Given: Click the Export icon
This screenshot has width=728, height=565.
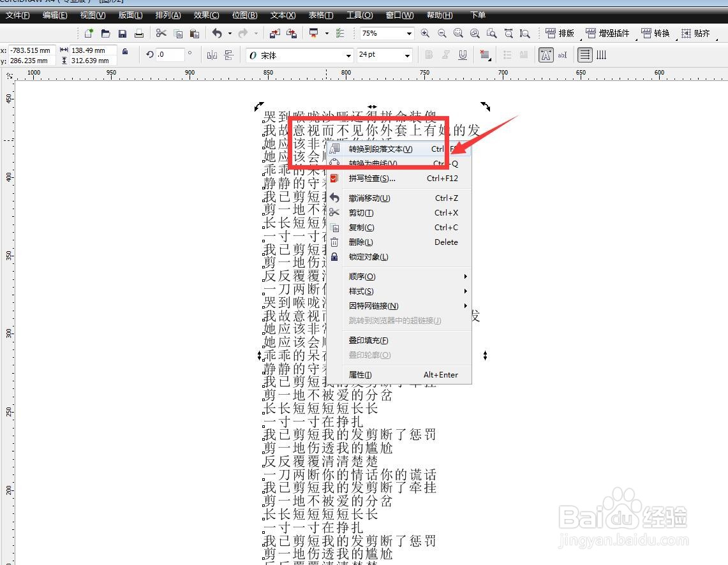Looking at the screenshot, I should [x=292, y=33].
